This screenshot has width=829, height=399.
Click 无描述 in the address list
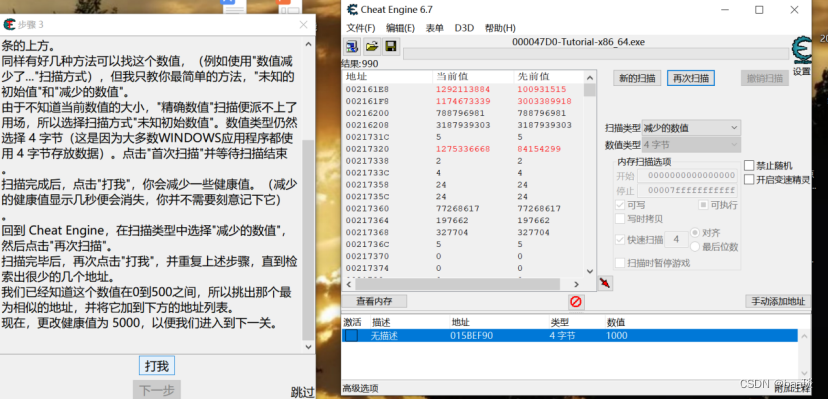coord(383,336)
